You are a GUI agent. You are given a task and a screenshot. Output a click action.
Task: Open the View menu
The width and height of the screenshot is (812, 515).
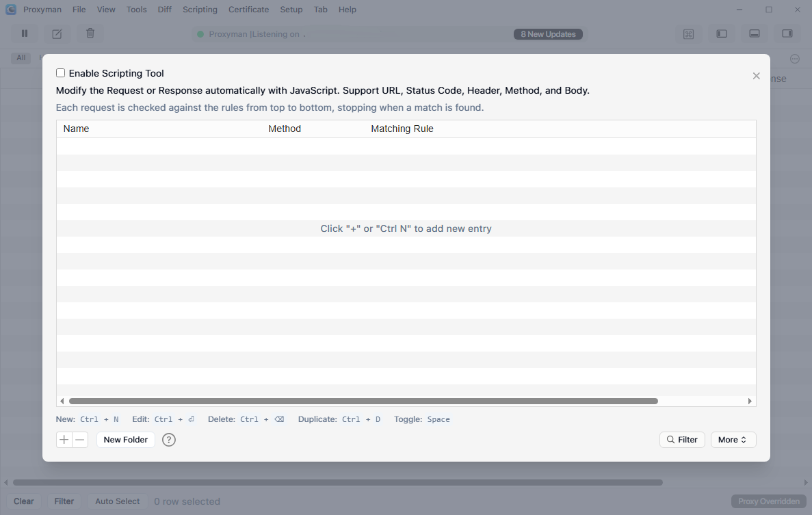(106, 10)
